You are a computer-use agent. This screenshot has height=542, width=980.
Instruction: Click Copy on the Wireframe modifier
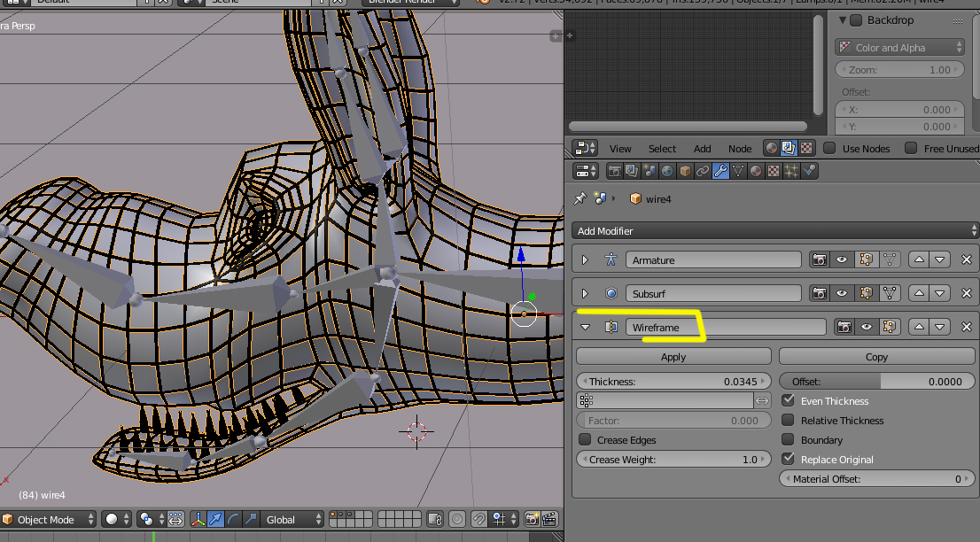(876, 357)
